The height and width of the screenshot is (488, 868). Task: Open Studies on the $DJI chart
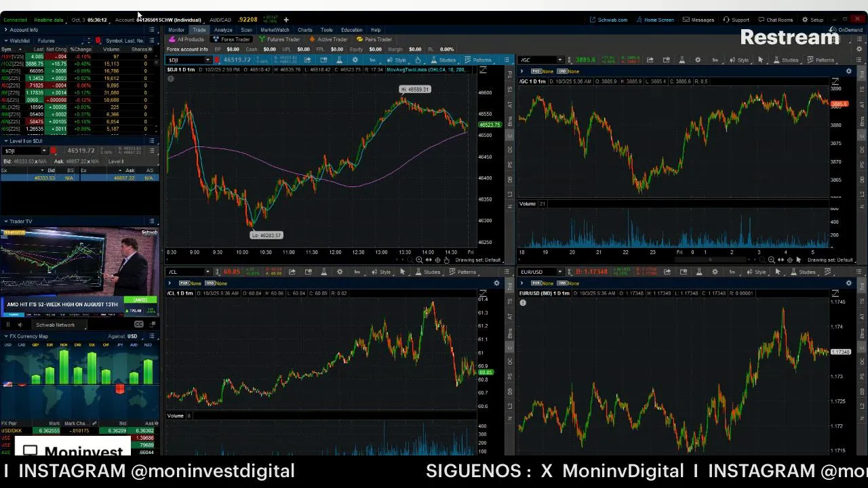click(x=443, y=60)
